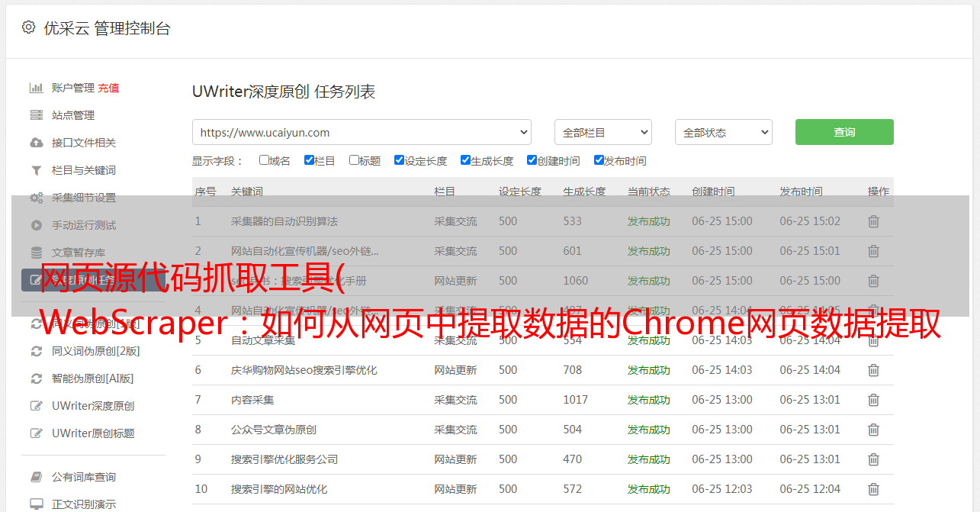Click the UWriter深度原创 edit icon
Viewport: 980px width, 512px height.
pos(36,406)
